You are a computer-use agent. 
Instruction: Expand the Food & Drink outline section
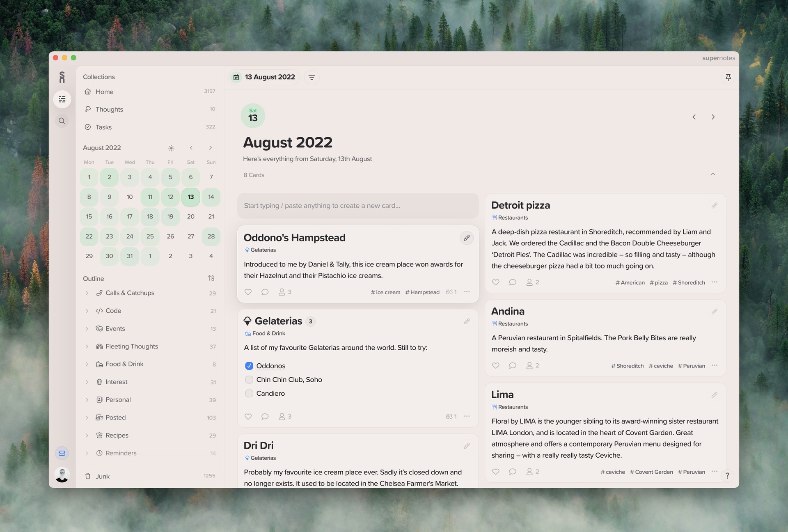click(x=87, y=364)
